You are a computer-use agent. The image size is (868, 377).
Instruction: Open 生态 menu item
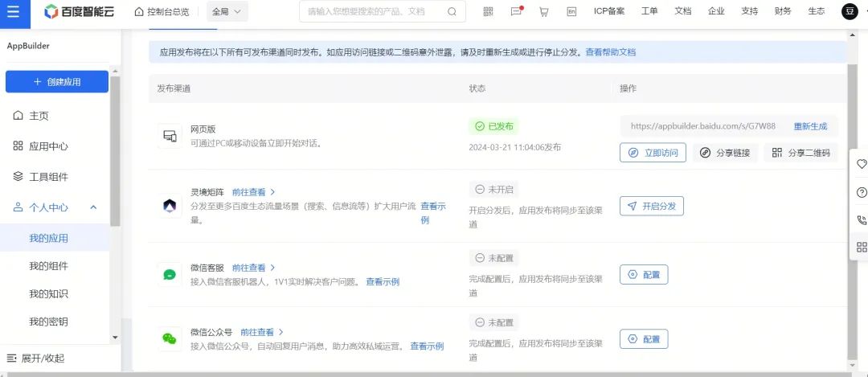(816, 11)
